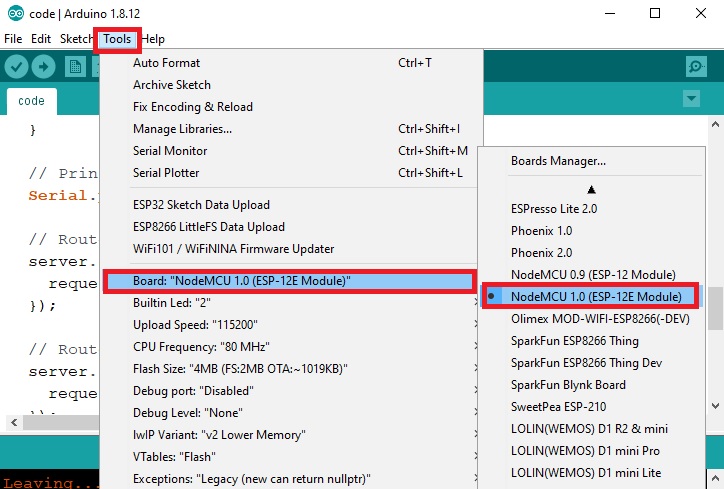Expand Debug port "Disabled" submenu
The image size is (724, 489).
pyautogui.click(x=291, y=391)
